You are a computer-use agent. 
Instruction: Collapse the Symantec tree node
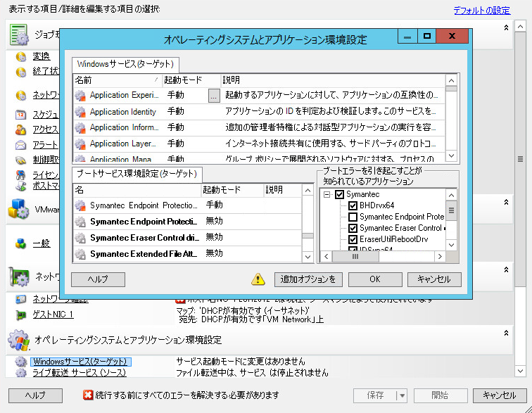pyautogui.click(x=327, y=194)
